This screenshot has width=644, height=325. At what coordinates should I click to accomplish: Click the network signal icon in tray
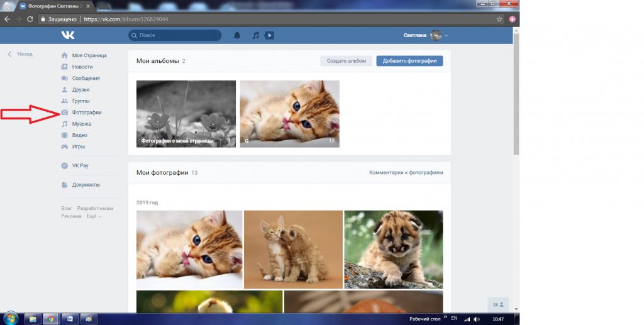pyautogui.click(x=467, y=319)
